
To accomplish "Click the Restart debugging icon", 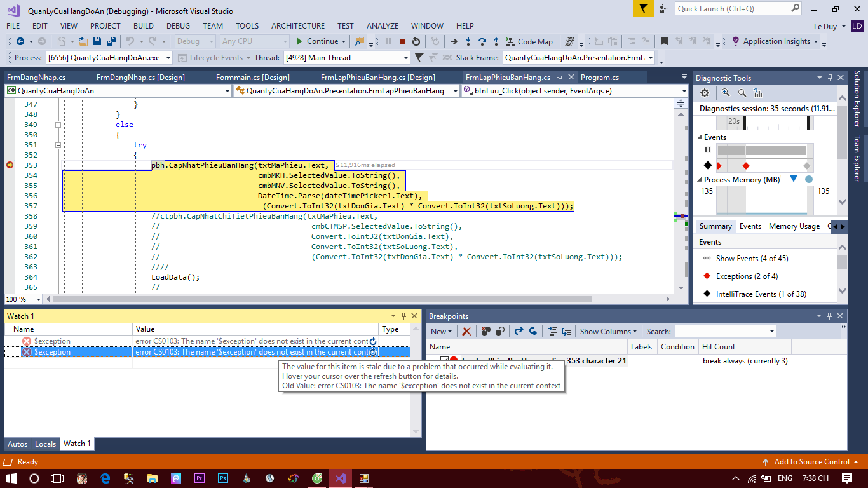I will tap(416, 41).
